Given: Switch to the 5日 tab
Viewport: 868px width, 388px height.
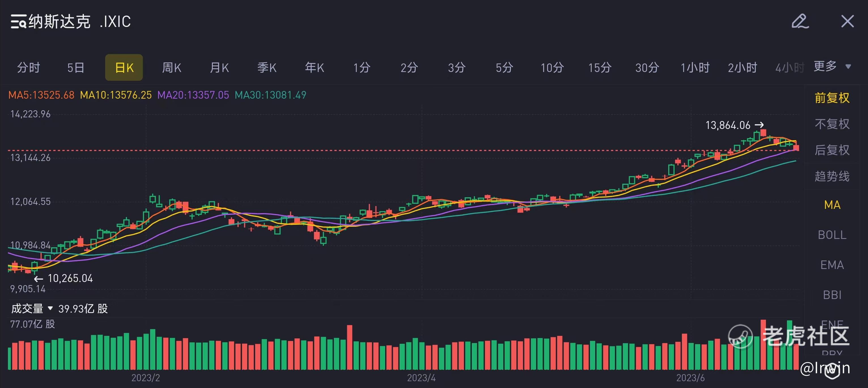Looking at the screenshot, I should (x=76, y=67).
